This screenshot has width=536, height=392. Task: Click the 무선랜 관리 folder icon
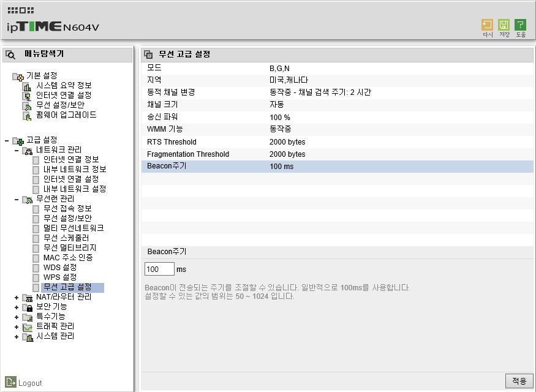28,200
